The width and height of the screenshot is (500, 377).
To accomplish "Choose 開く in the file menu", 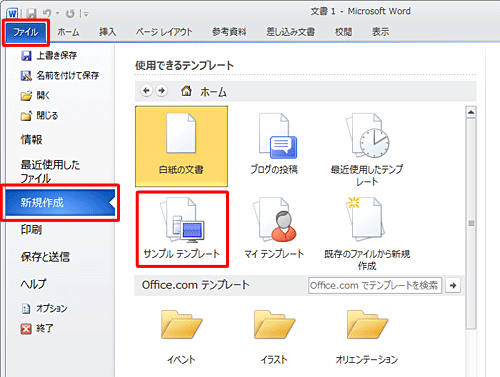I will (x=35, y=96).
